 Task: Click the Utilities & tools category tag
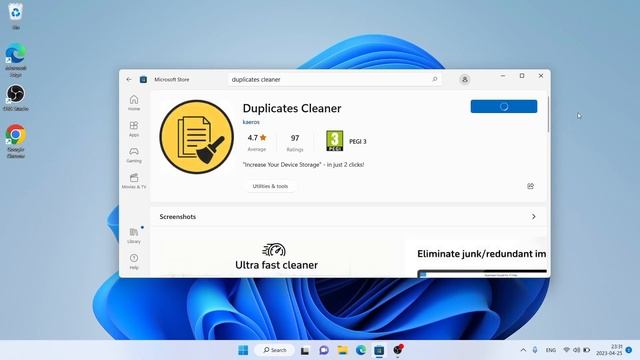point(270,186)
